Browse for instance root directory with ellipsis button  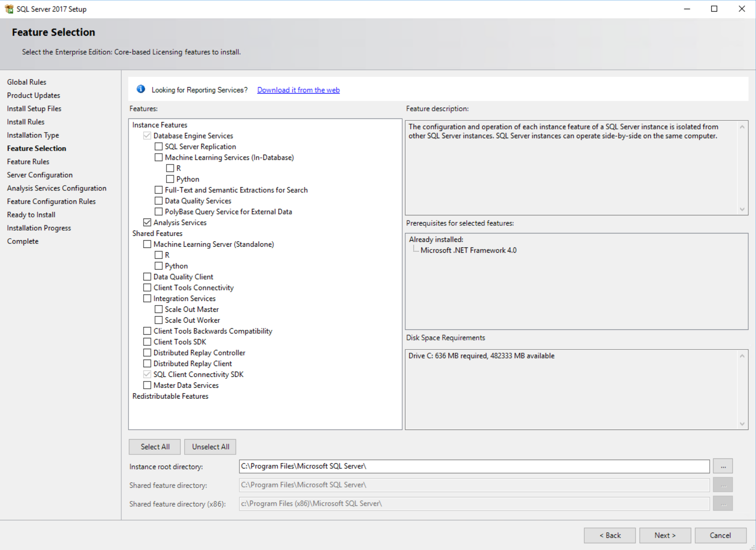point(723,466)
